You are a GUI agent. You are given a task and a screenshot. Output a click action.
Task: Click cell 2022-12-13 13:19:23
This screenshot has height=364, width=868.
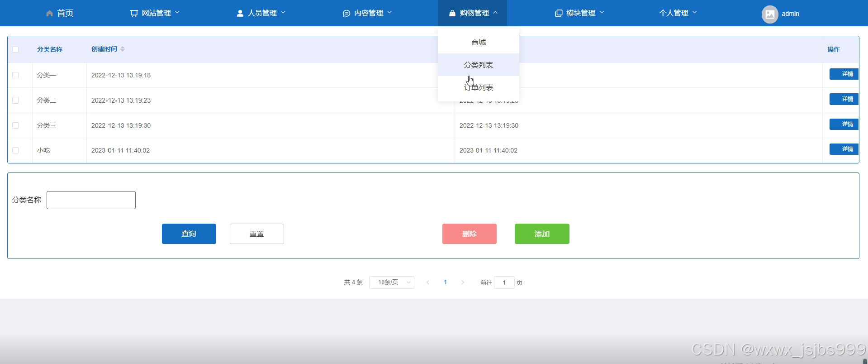tap(121, 100)
